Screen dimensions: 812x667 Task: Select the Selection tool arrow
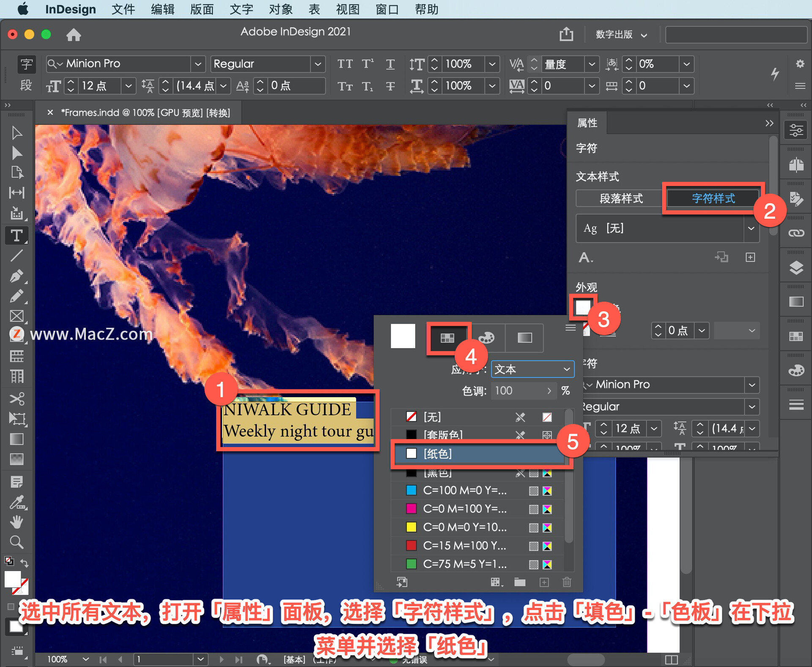coord(16,133)
